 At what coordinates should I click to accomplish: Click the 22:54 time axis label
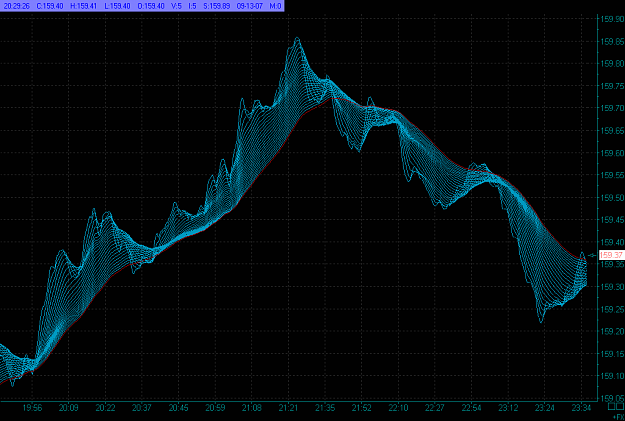pos(472,408)
